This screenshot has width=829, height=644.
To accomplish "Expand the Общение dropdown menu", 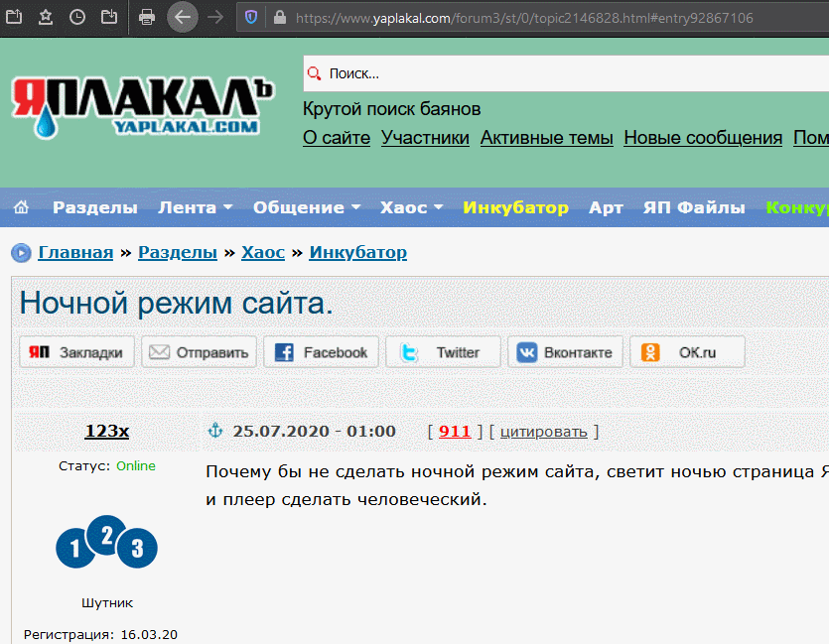I will [x=306, y=207].
